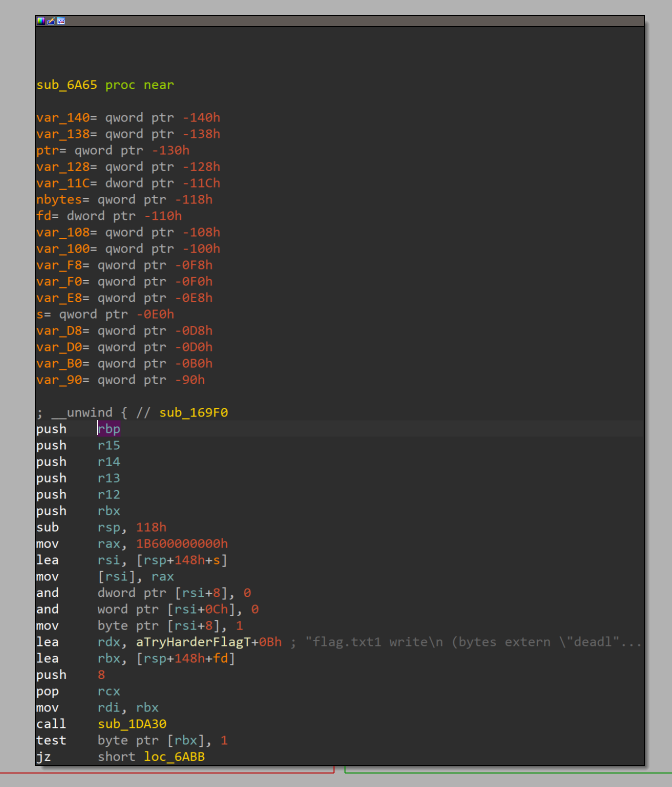Viewport: 672px width, 787px height.
Task: Select var_D8 variable line
Action: (124, 331)
